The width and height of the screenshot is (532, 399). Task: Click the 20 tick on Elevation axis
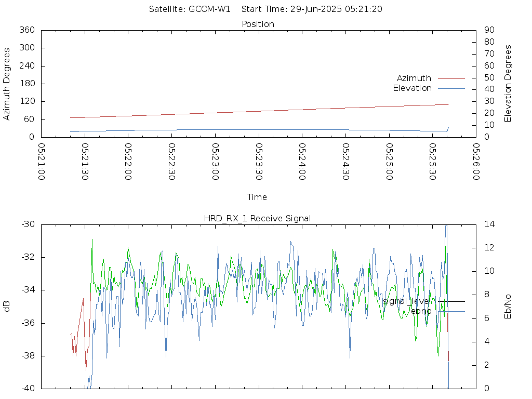(489, 113)
